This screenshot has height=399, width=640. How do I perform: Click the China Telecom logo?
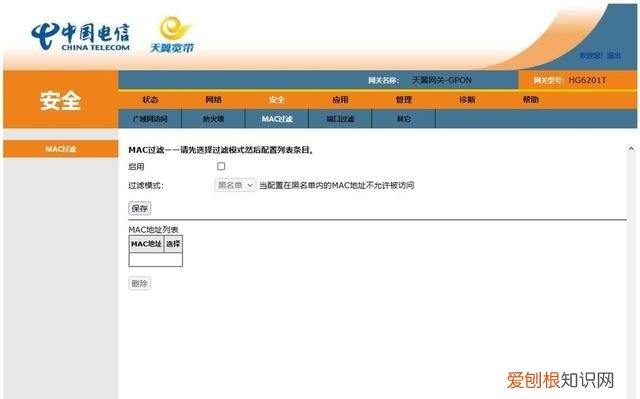(80, 37)
